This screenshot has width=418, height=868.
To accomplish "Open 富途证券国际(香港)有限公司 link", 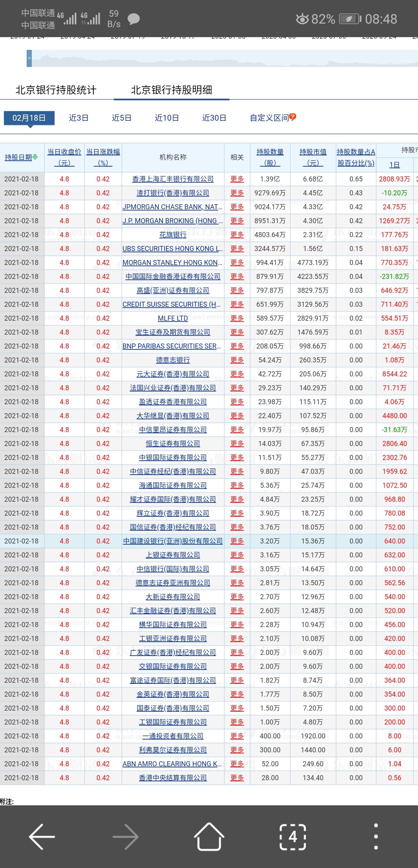I will (173, 680).
